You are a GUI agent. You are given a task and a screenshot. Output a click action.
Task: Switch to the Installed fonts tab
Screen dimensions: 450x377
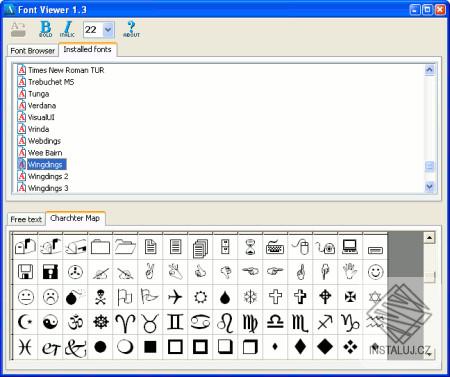87,49
